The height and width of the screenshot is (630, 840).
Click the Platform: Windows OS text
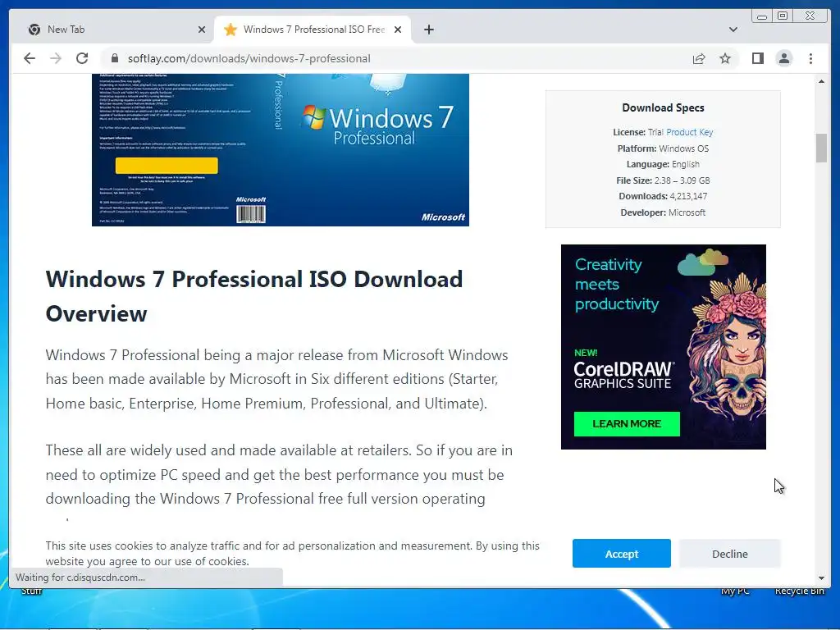(x=663, y=148)
